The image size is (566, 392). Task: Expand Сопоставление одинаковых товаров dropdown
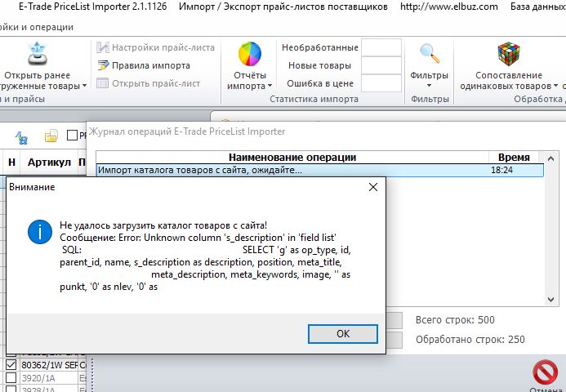click(555, 86)
